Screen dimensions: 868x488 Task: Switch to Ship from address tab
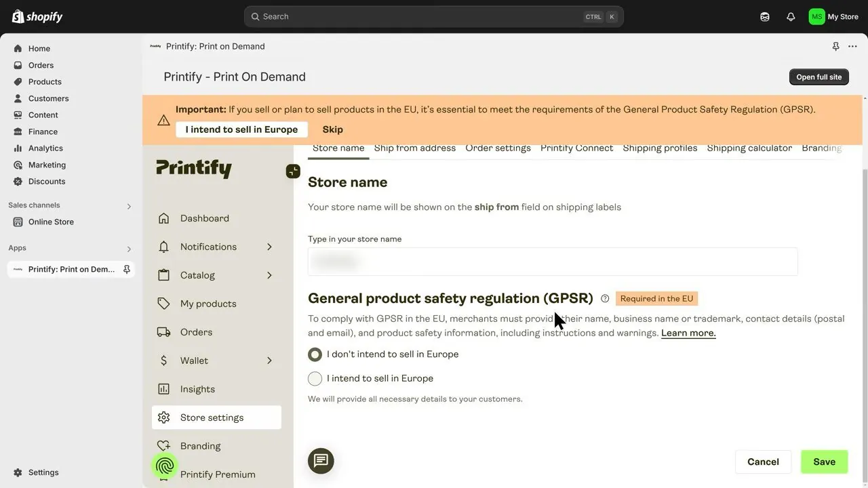[x=415, y=148]
